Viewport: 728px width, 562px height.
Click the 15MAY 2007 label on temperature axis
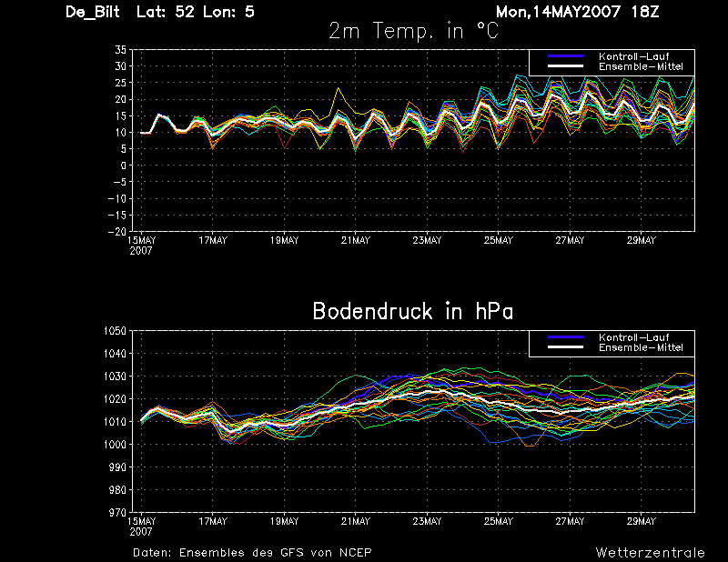click(142, 246)
